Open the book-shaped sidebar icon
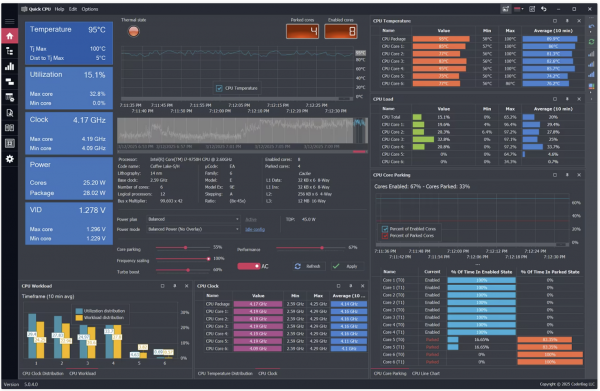Screen dimensions: 600x391 (x=10, y=128)
